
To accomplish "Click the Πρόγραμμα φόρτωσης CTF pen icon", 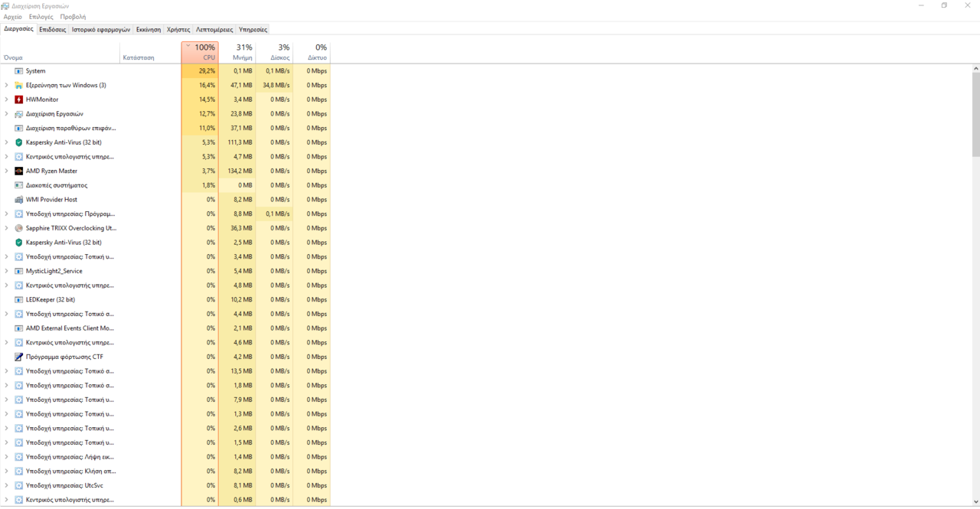I will coord(19,357).
